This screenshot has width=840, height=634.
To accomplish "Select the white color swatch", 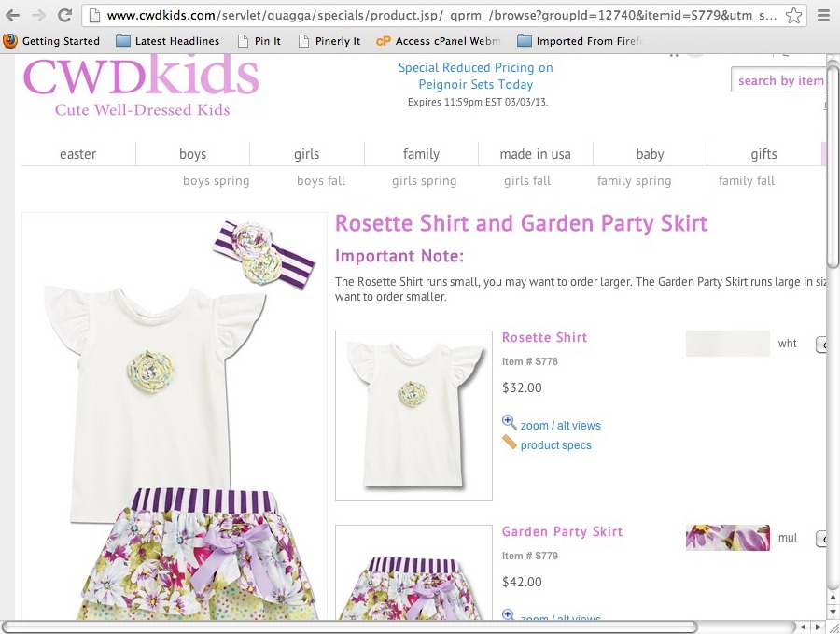I will point(727,344).
